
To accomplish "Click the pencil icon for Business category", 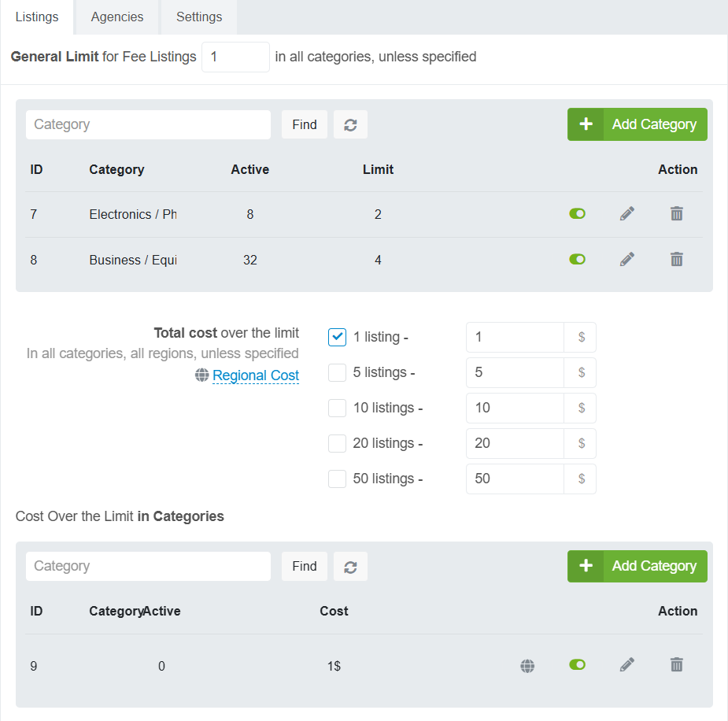I will click(626, 259).
